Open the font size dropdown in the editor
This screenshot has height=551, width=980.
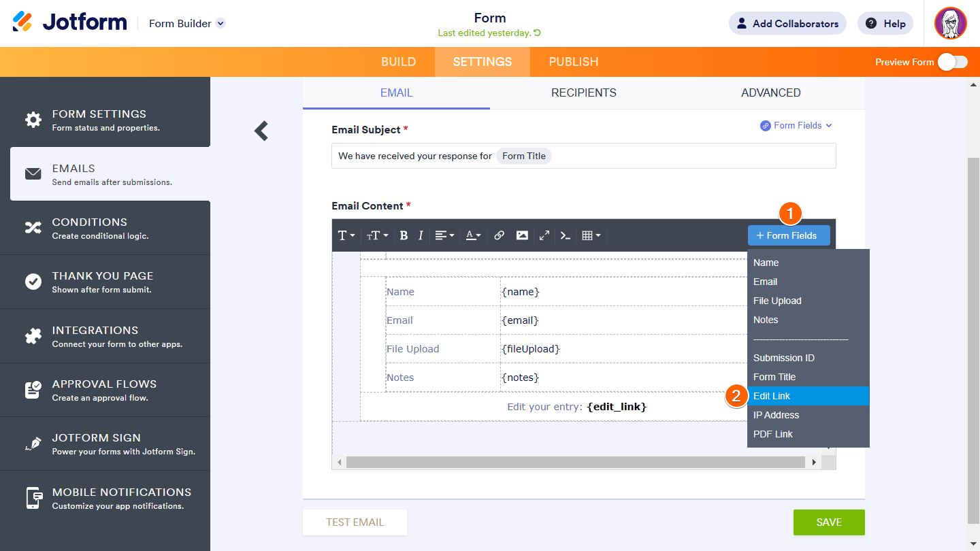pyautogui.click(x=378, y=235)
